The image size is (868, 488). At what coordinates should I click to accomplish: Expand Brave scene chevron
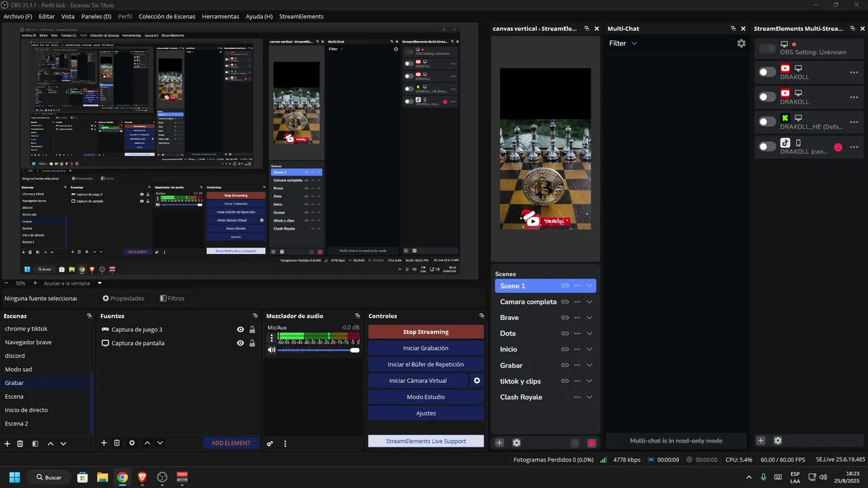[x=589, y=317]
